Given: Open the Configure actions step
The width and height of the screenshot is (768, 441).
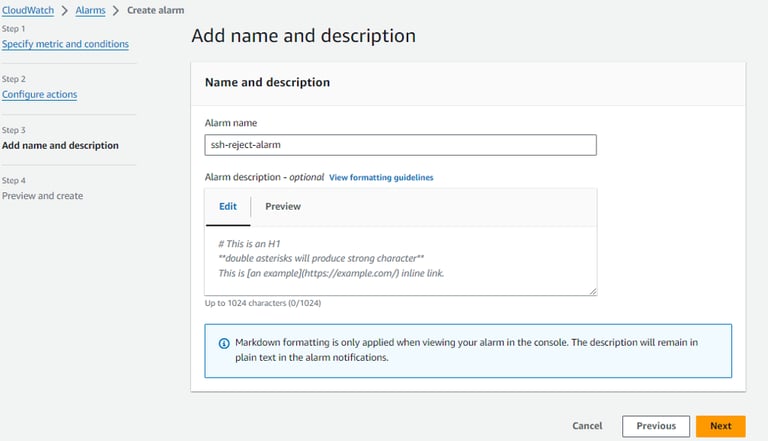Looking at the screenshot, I should tap(39, 95).
